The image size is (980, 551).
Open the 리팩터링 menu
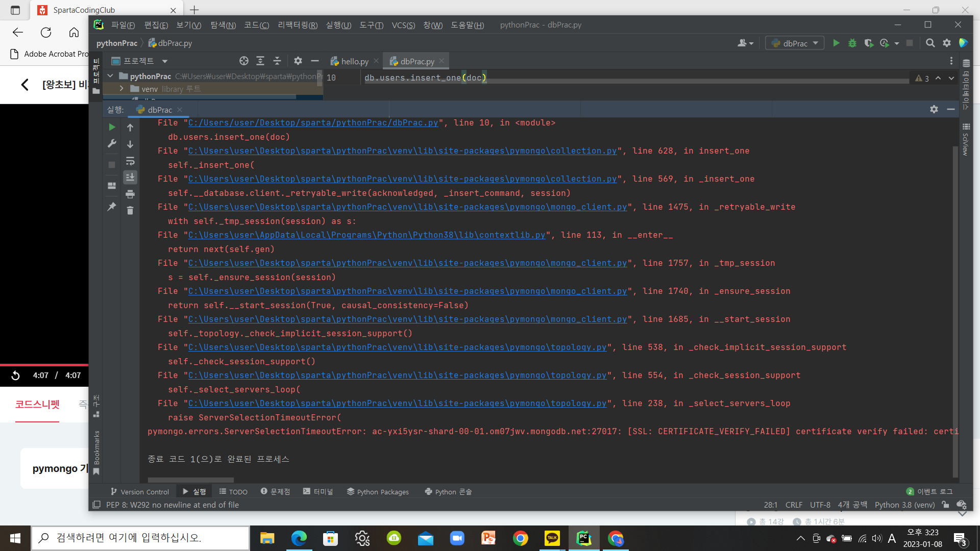[x=298, y=25]
